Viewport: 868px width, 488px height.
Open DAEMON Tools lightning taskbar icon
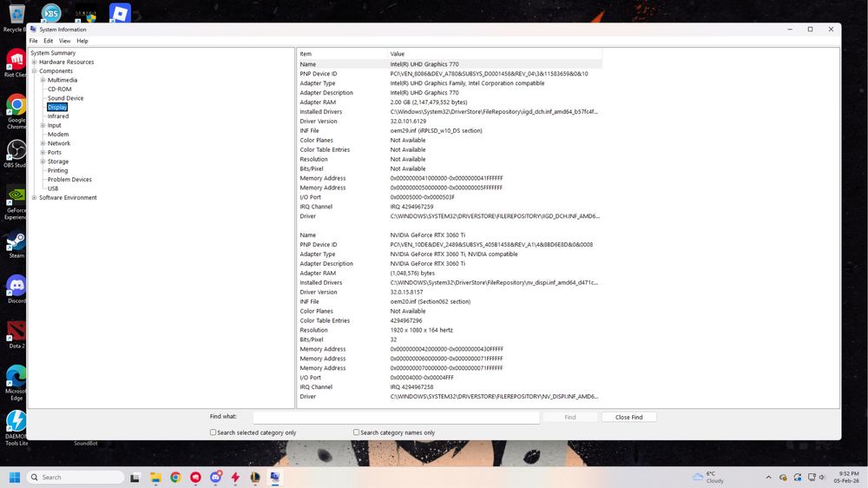click(236, 478)
